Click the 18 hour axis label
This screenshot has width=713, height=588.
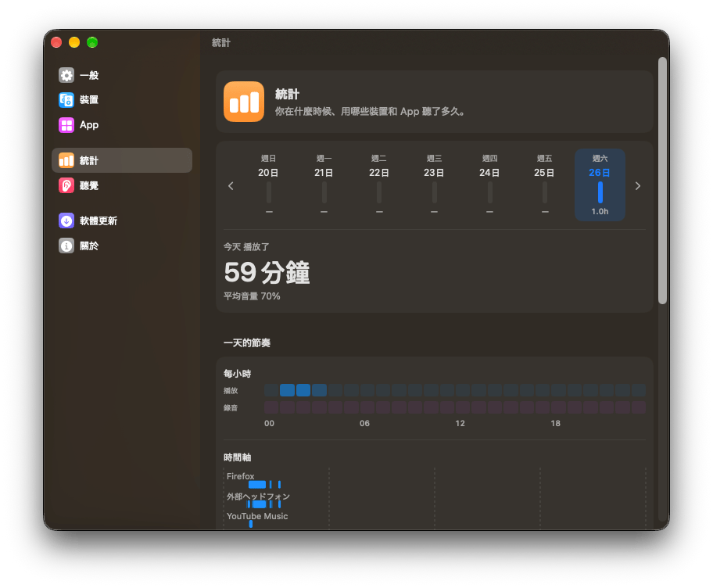click(x=556, y=423)
